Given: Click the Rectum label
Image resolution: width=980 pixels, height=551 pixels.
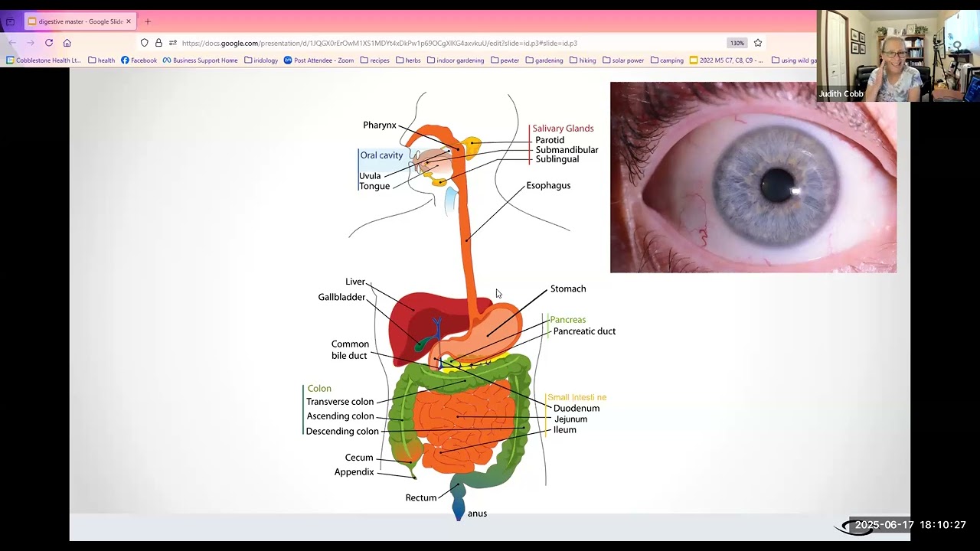Looking at the screenshot, I should tap(421, 497).
